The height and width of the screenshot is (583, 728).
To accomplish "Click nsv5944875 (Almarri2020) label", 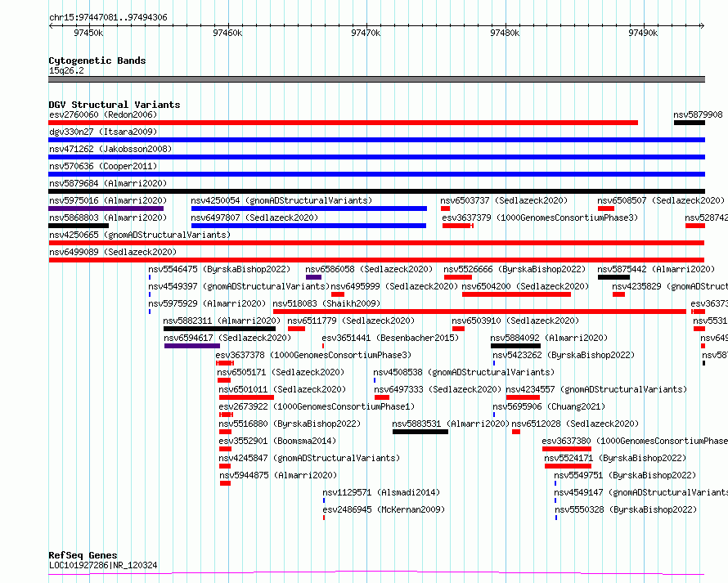I will (x=278, y=475).
